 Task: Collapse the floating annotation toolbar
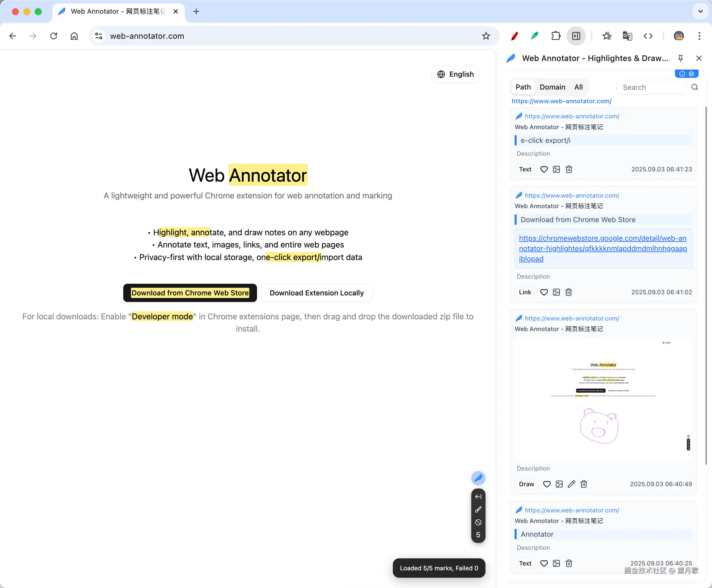478,496
